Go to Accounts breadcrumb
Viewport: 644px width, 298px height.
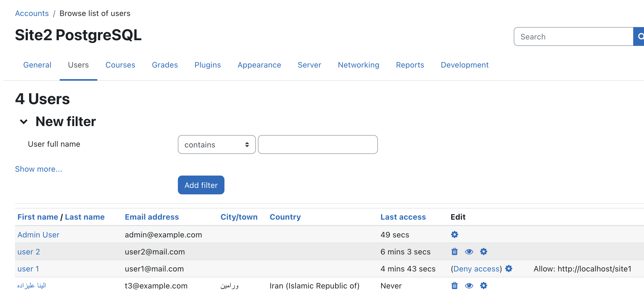pyautogui.click(x=32, y=13)
